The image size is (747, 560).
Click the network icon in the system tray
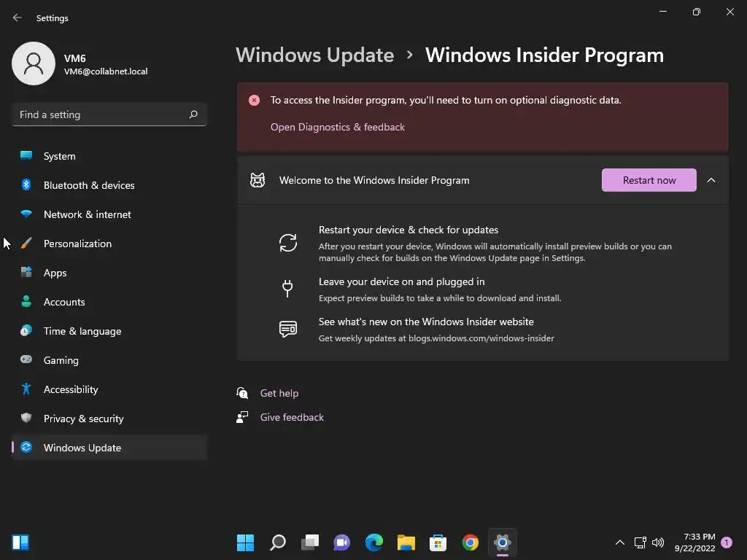pyautogui.click(x=640, y=542)
